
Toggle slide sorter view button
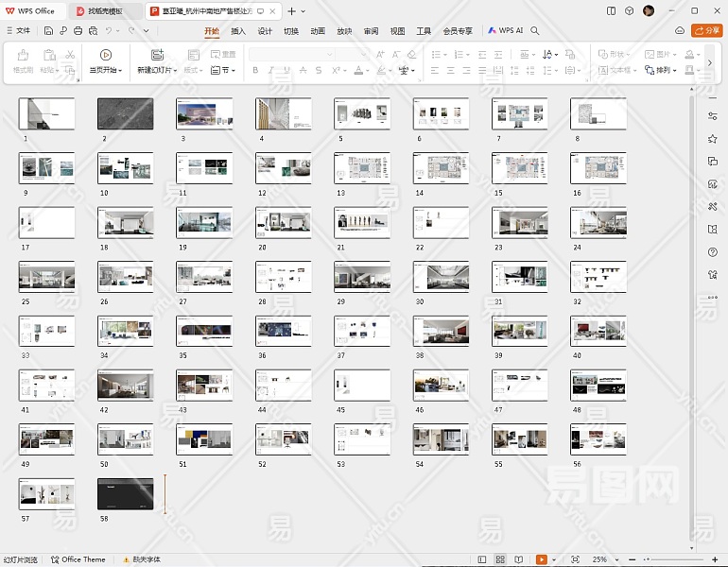500,559
